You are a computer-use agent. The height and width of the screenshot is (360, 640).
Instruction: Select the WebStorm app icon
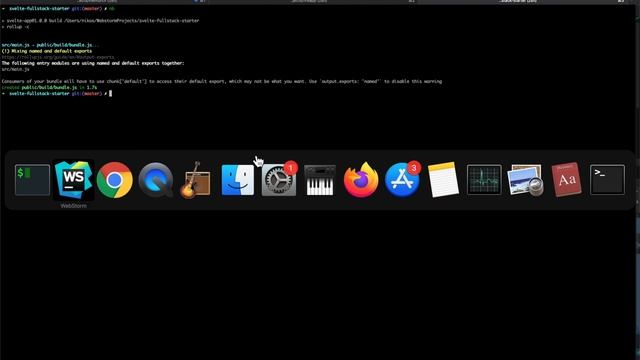[73, 180]
